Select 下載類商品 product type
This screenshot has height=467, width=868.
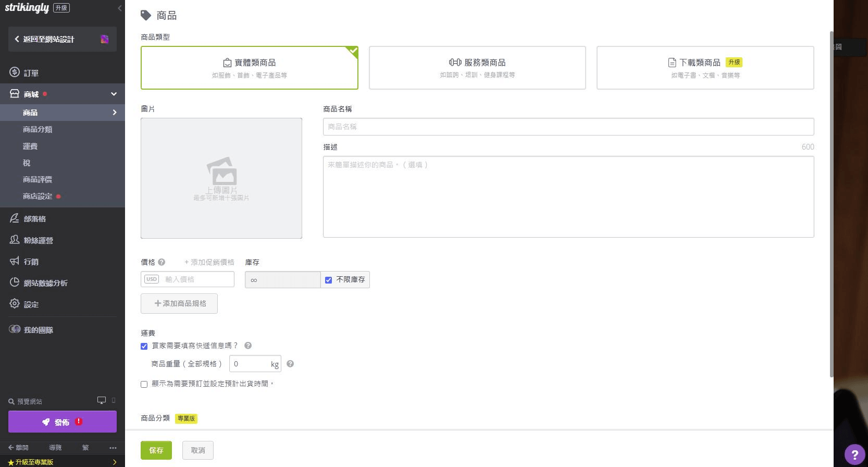coord(705,68)
